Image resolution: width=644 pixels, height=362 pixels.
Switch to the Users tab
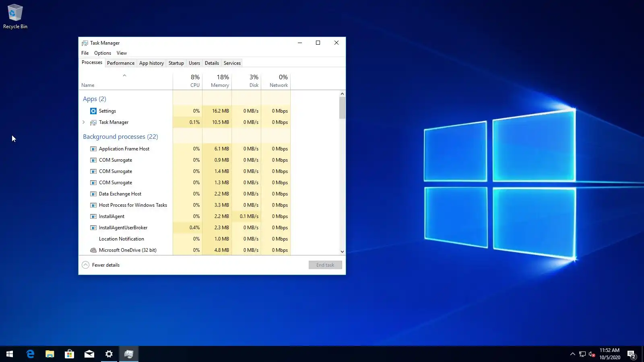(194, 63)
